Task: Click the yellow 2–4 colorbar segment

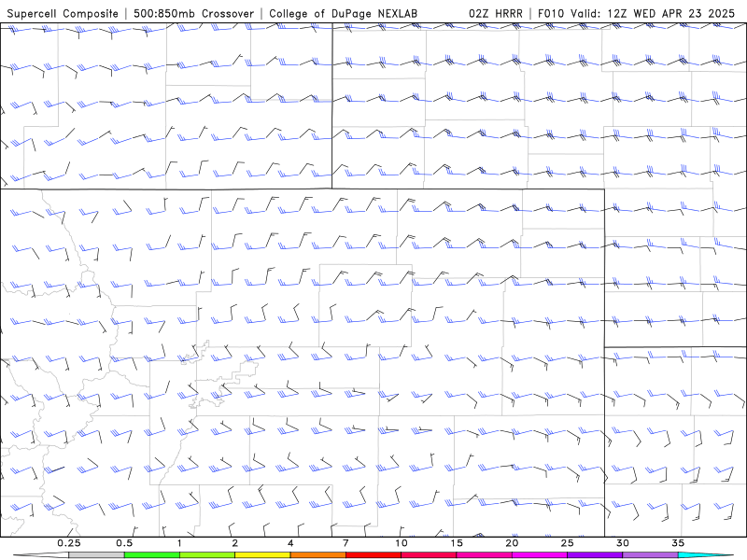Action: pyautogui.click(x=262, y=555)
